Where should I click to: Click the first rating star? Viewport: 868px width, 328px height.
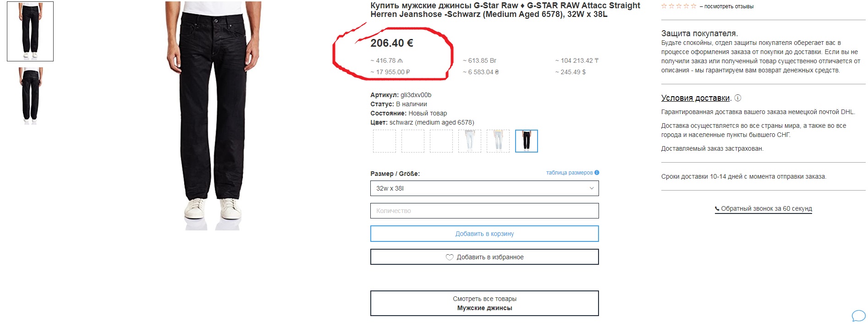click(x=664, y=6)
